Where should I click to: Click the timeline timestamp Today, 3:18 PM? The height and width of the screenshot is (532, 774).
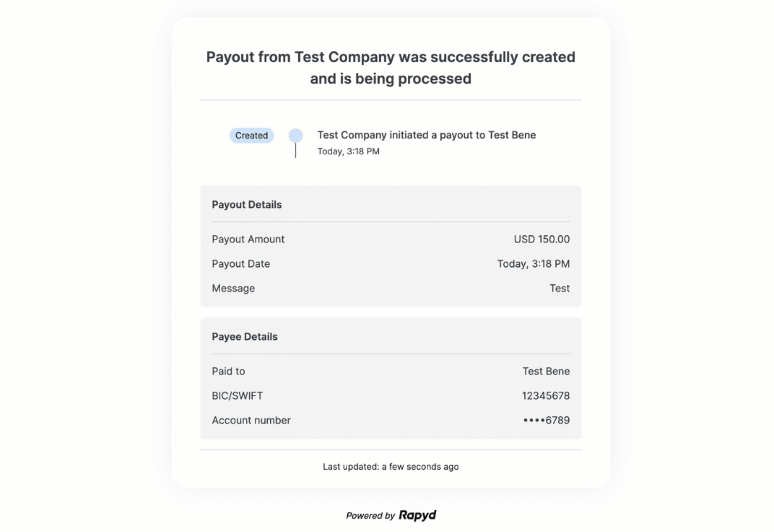click(348, 151)
